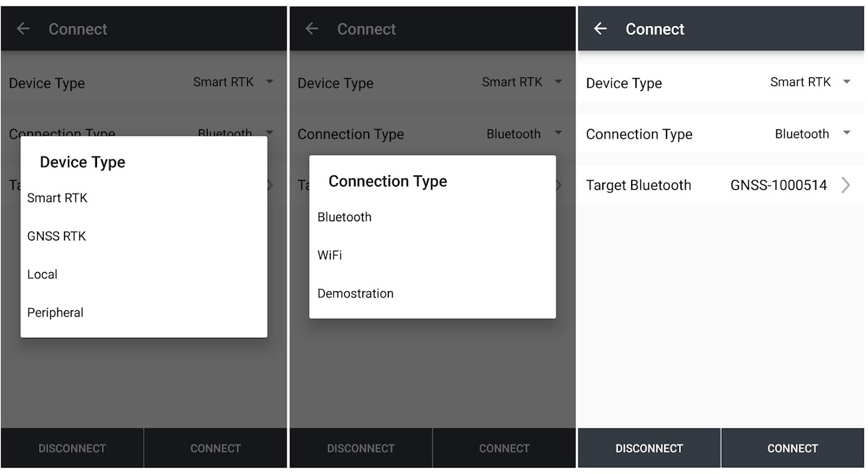Open Device Type dropdown arrow in middle screen
The width and height of the screenshot is (868, 474).
[558, 82]
